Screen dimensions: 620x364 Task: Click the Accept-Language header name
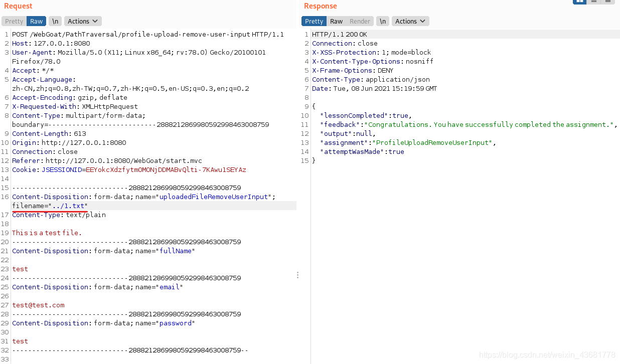click(x=43, y=79)
